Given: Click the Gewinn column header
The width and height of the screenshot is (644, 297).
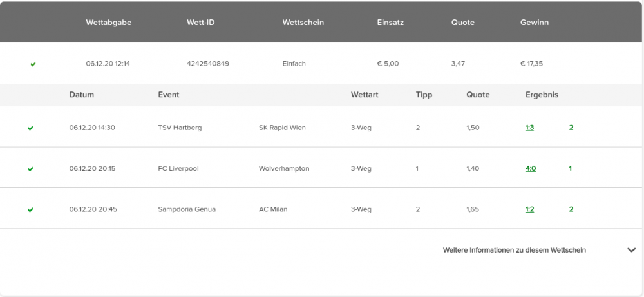Looking at the screenshot, I should pyautogui.click(x=534, y=23).
